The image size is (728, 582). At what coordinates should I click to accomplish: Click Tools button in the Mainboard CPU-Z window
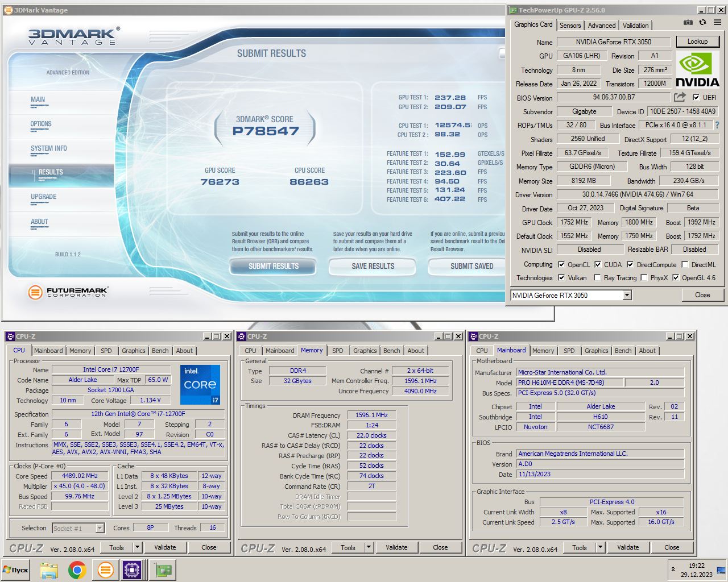click(580, 547)
